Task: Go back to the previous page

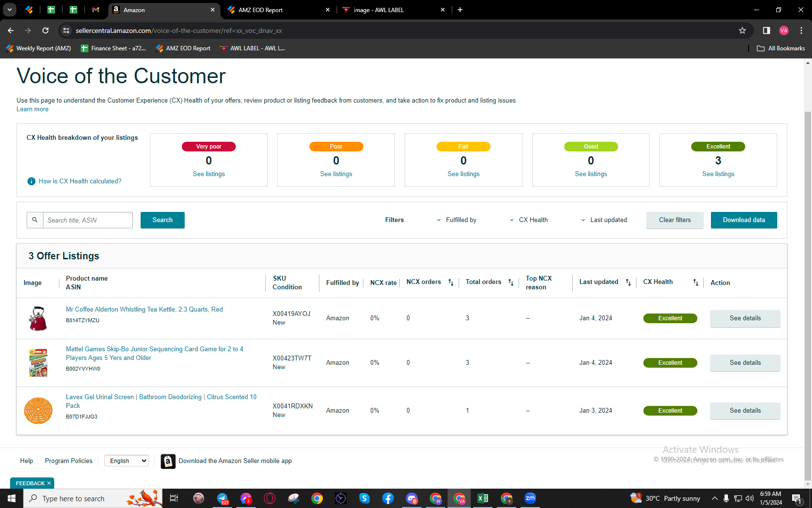Action: pos(11,30)
